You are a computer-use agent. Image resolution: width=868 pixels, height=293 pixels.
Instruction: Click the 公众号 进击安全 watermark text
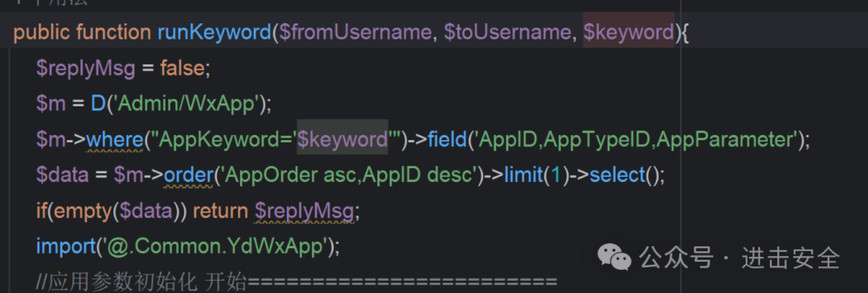pos(739,258)
